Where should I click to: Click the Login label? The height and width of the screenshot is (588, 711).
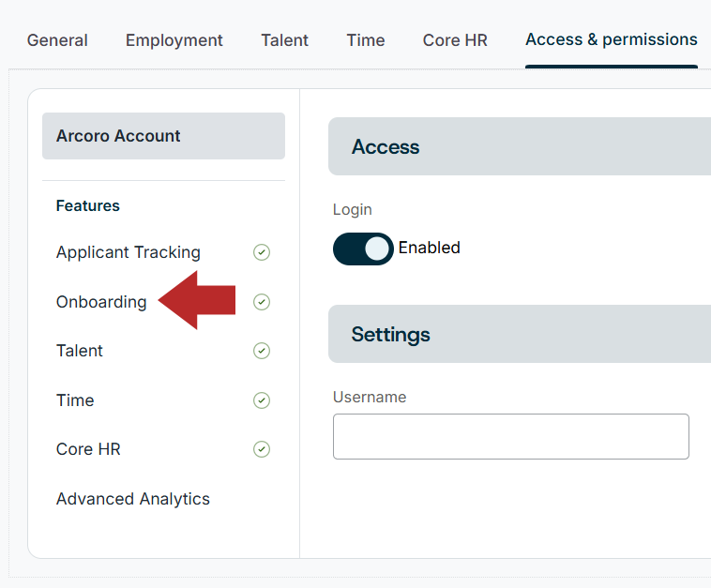[353, 210]
